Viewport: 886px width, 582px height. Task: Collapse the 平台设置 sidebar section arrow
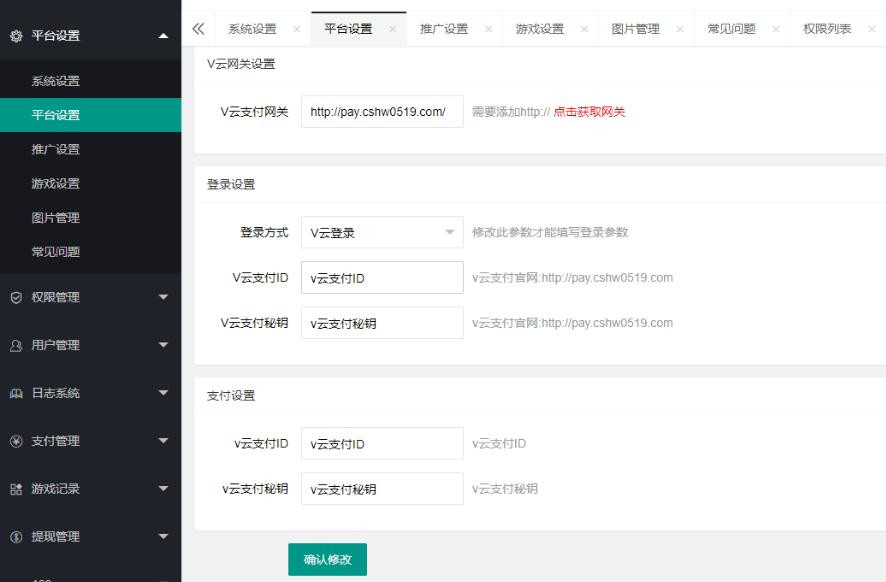pyautogui.click(x=163, y=36)
